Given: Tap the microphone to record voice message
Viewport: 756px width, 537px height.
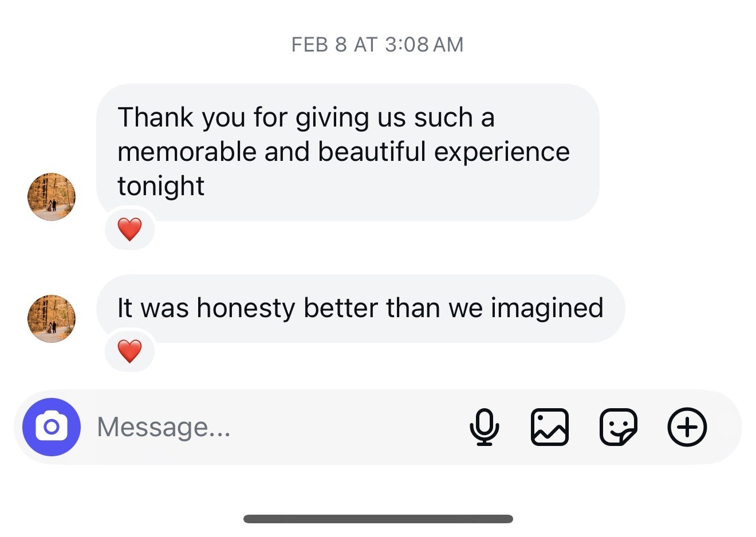Looking at the screenshot, I should coord(484,427).
